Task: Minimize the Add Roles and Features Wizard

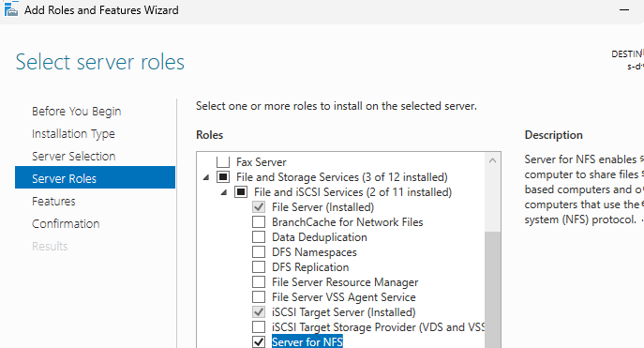Action: 624,10
